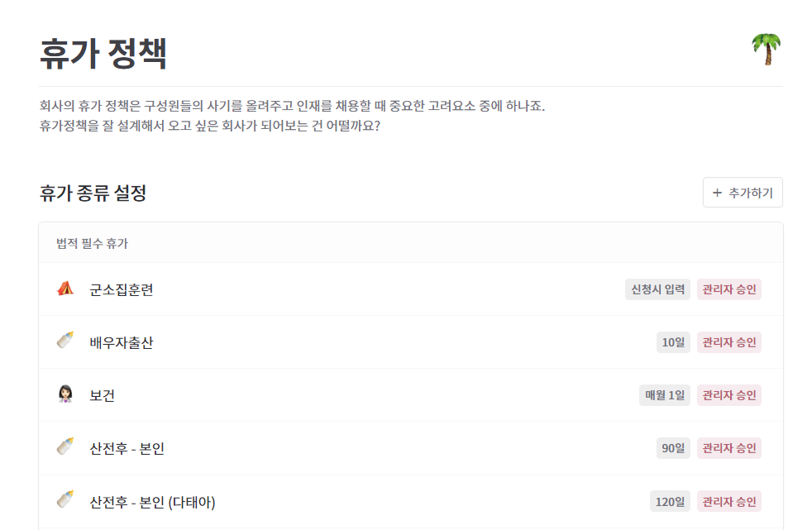Screen dimensions: 812x530
Task: Open the 군소집훈련 leave item
Action: pyautogui.click(x=411, y=289)
